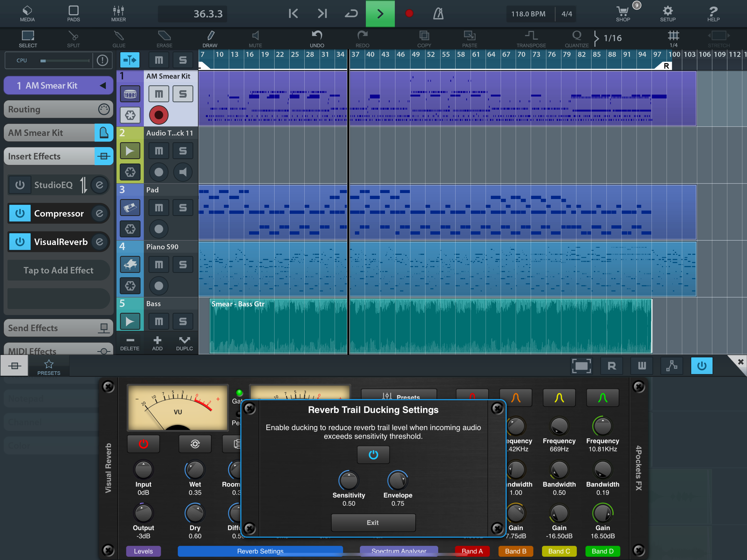The height and width of the screenshot is (560, 747).
Task: Click the drum instrument icon on track 1
Action: point(130,94)
